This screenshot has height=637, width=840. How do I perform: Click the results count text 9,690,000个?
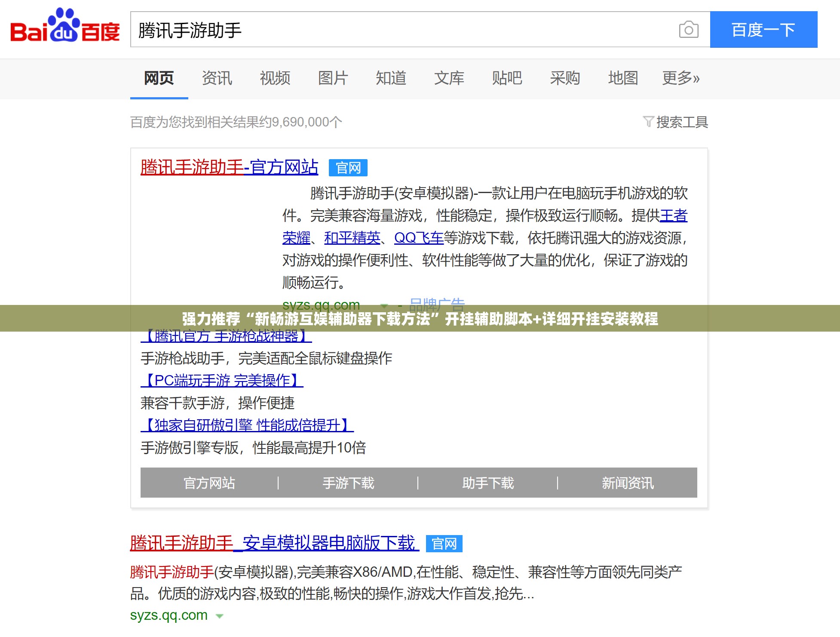pos(307,122)
